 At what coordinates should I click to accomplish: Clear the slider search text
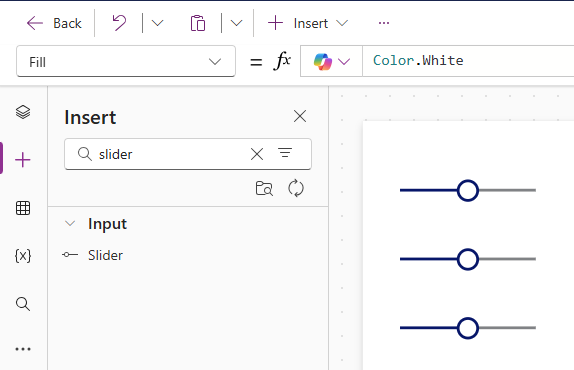coord(257,154)
